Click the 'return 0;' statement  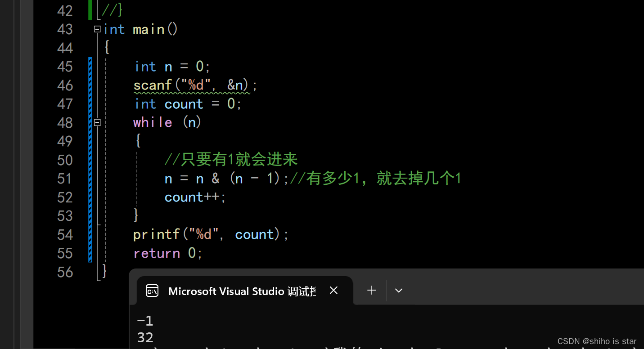pos(168,253)
